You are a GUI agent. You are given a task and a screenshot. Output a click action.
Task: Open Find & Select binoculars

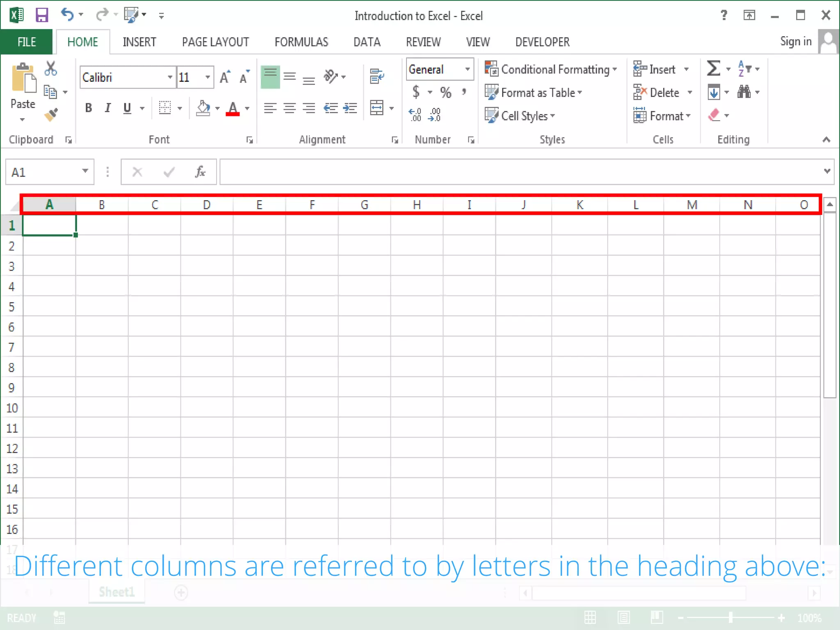(744, 92)
